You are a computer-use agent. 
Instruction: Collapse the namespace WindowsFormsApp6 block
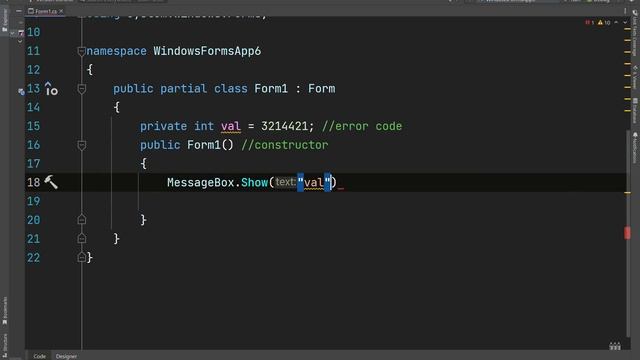coord(81,51)
